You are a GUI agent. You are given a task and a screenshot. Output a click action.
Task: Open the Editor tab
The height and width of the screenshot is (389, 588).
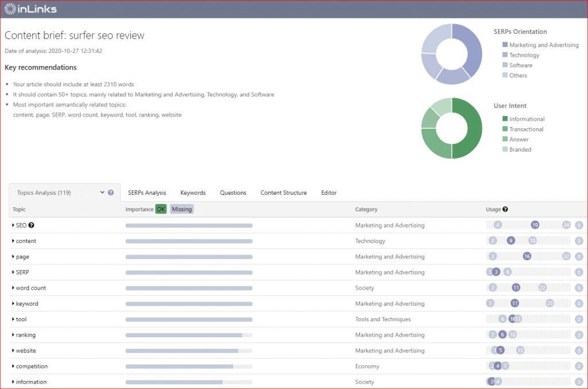coord(328,192)
